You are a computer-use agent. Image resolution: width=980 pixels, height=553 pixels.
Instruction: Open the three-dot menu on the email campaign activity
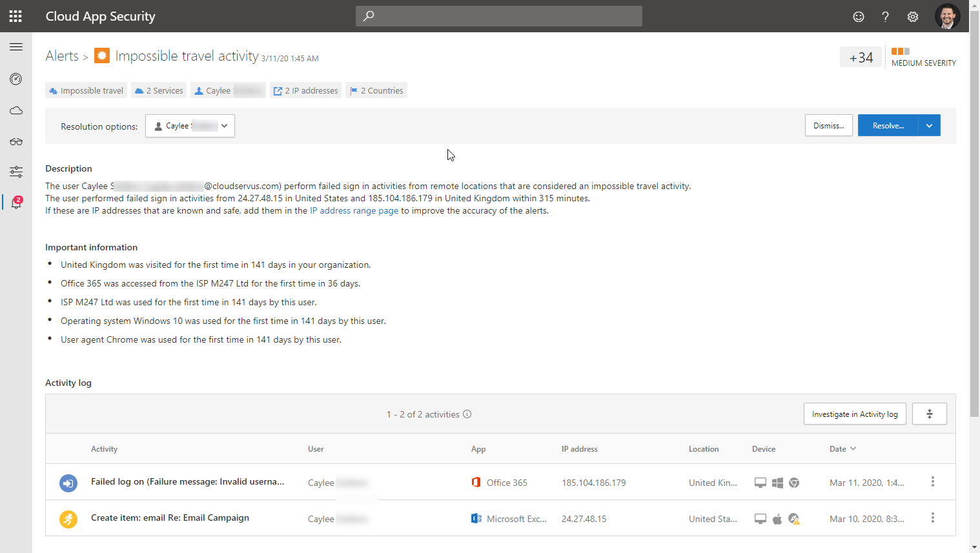[x=932, y=518]
